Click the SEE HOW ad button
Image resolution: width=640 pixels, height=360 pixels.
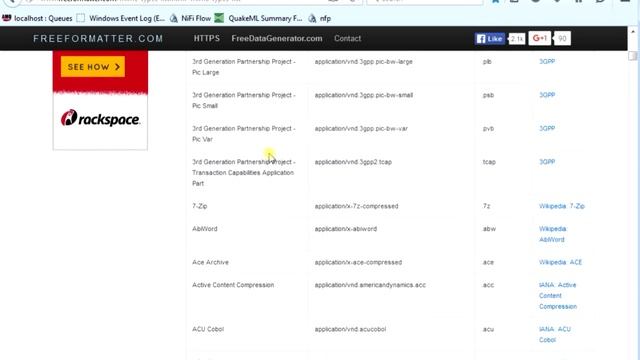(93, 67)
